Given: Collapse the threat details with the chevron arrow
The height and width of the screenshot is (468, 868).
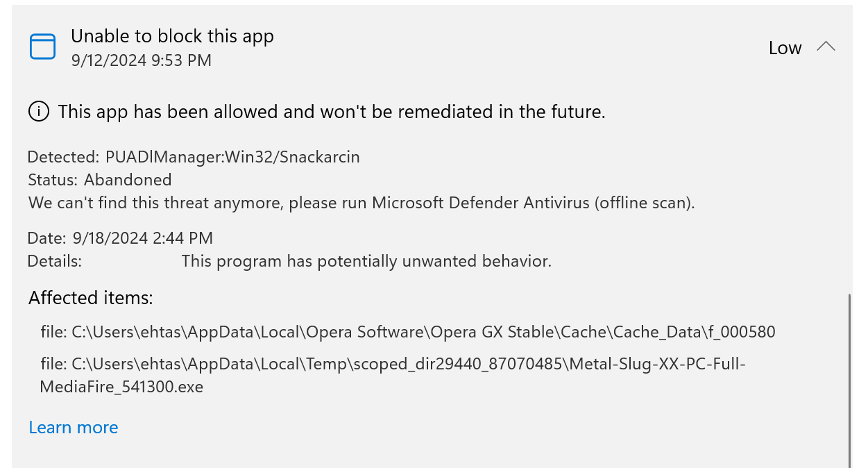Looking at the screenshot, I should point(826,47).
